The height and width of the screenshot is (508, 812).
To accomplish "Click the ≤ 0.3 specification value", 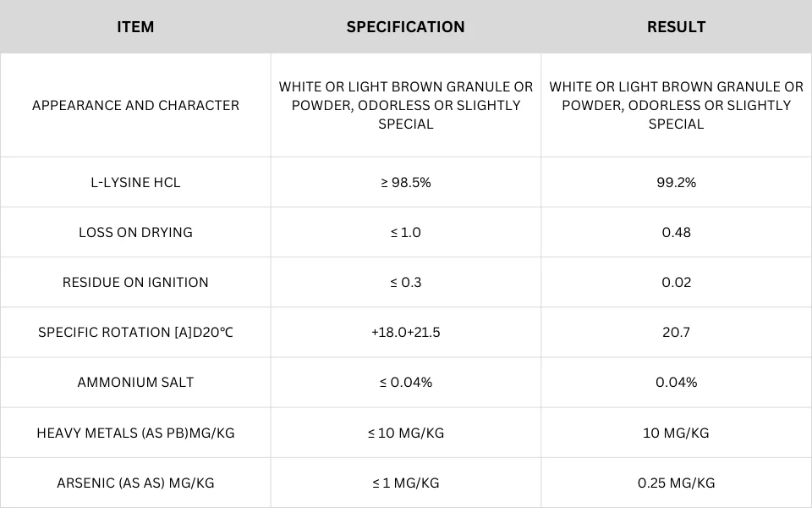I will tap(405, 283).
